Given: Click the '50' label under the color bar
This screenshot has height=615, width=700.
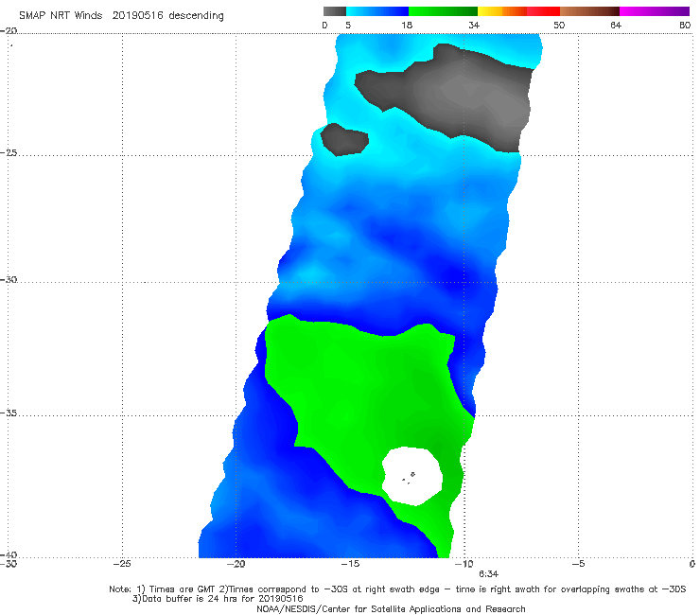Looking at the screenshot, I should (559, 25).
